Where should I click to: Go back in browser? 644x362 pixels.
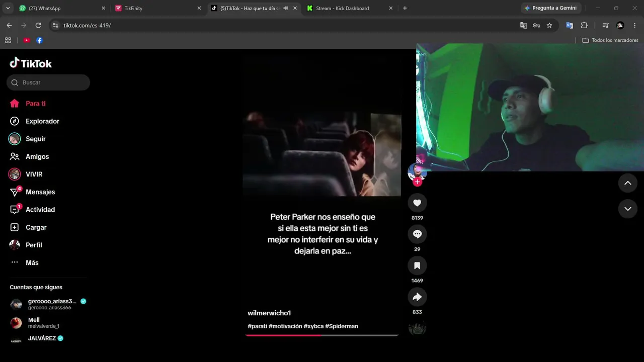pos(9,25)
